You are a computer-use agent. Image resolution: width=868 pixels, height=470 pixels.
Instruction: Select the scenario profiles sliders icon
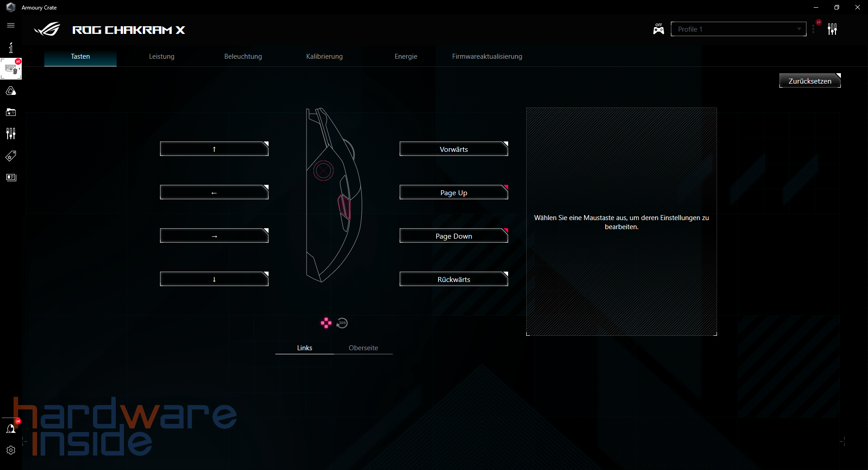(11, 133)
